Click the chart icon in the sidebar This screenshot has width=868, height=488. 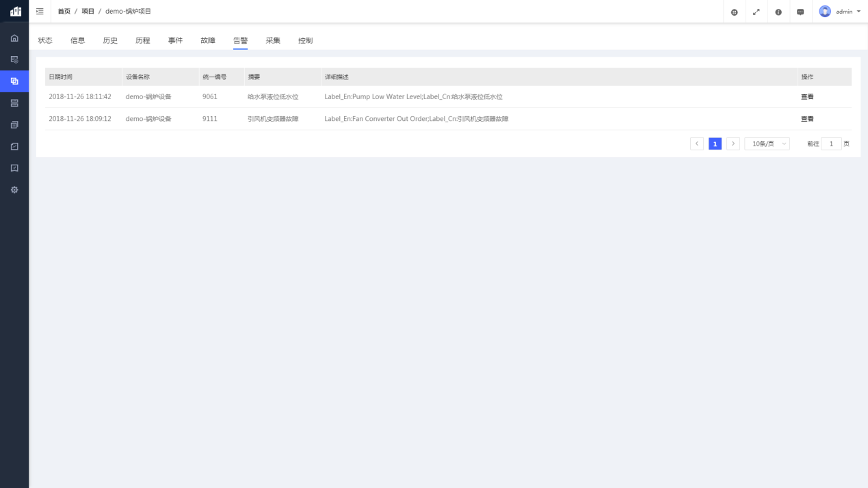point(14,146)
